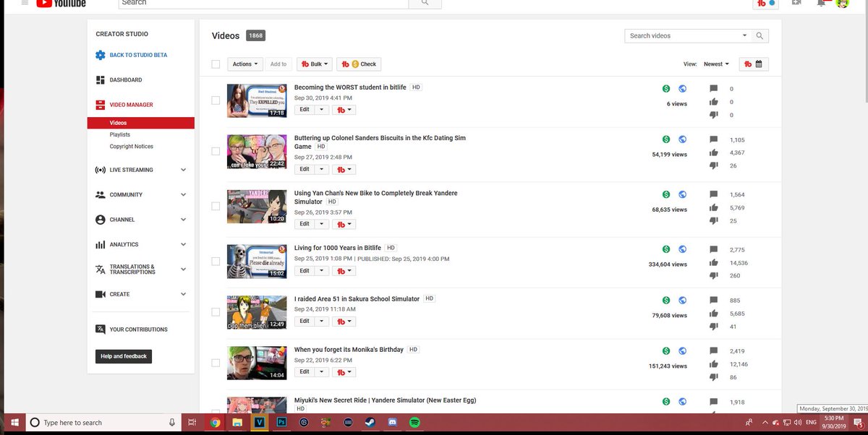Image resolution: width=868 pixels, height=435 pixels.
Task: Check the box for When you forget Monika's Birthday
Action: (x=216, y=363)
